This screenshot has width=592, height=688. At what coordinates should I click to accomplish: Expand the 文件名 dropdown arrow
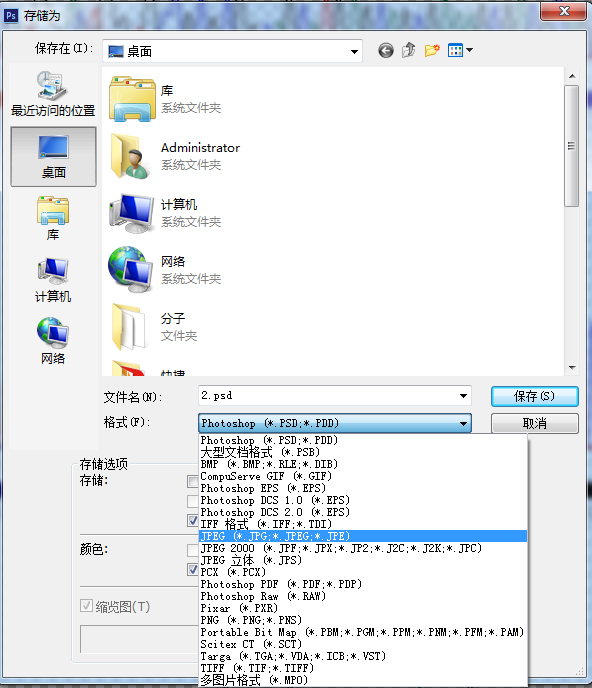tap(463, 396)
